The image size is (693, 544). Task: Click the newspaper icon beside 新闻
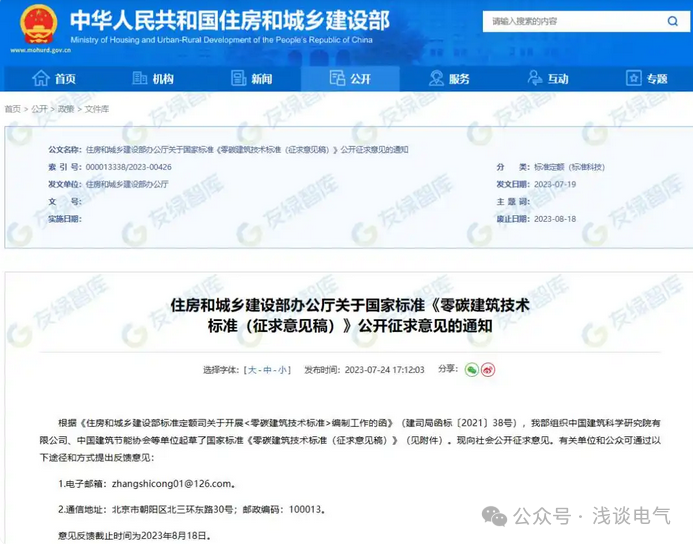point(238,78)
